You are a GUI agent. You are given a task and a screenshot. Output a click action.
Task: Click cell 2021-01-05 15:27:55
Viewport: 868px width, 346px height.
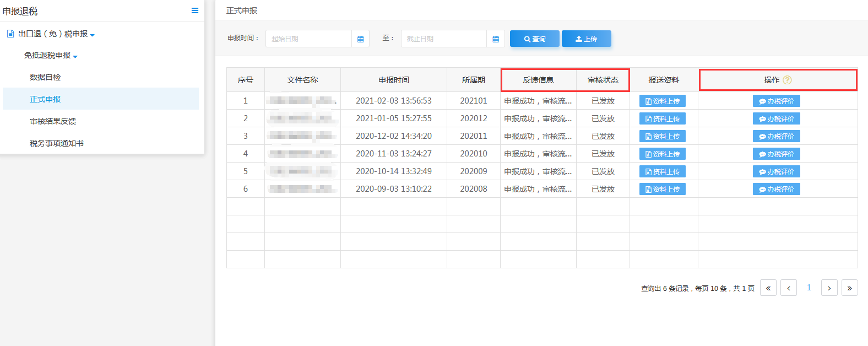coord(394,118)
